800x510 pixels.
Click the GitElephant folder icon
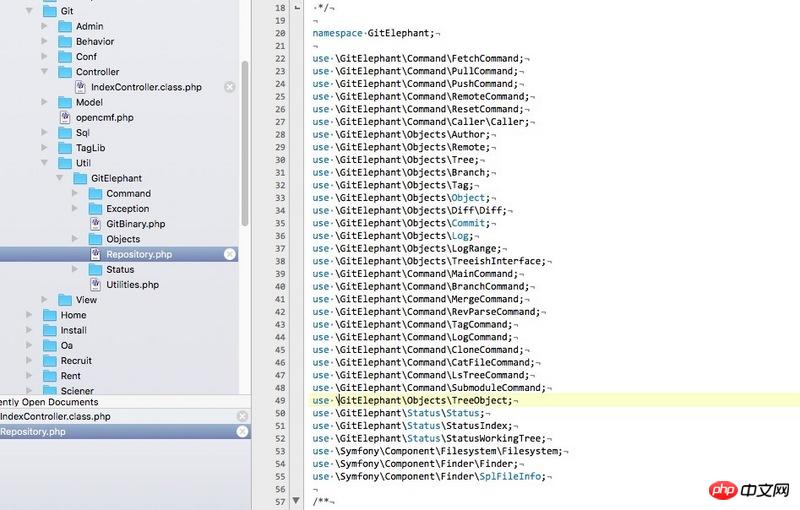click(x=80, y=178)
